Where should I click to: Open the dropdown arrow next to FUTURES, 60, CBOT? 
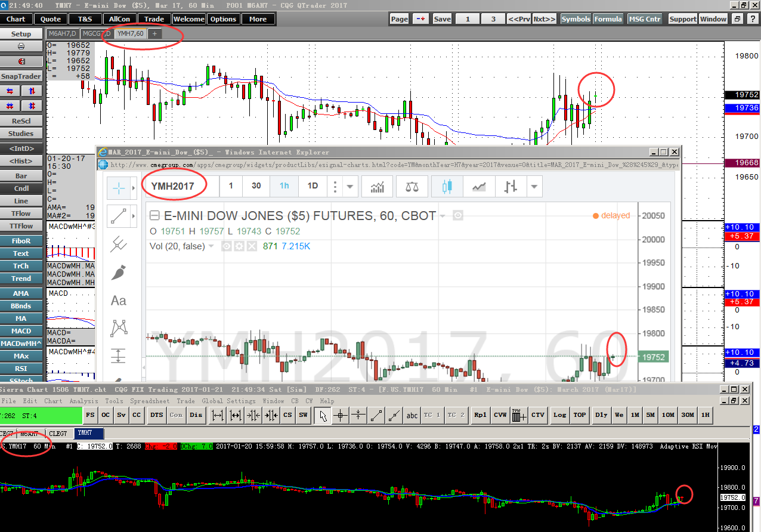[443, 216]
